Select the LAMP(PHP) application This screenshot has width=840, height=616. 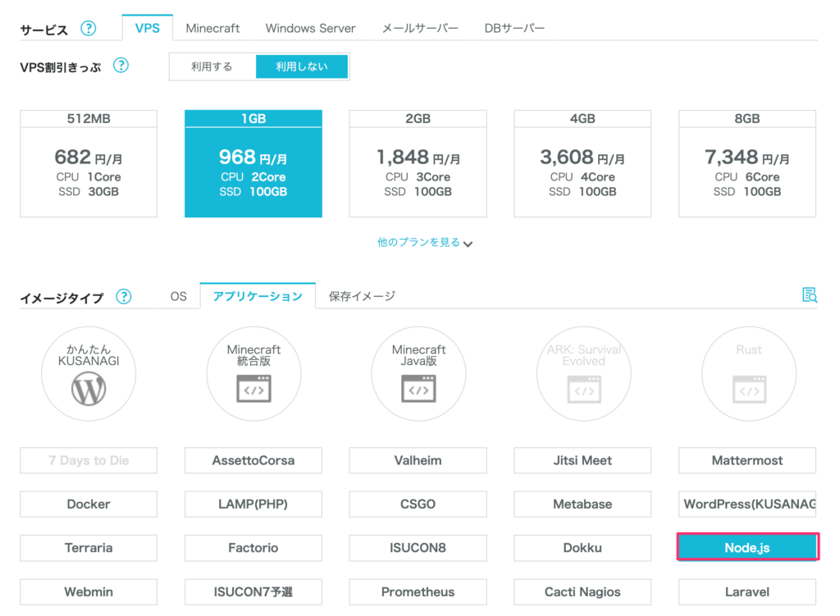point(253,504)
